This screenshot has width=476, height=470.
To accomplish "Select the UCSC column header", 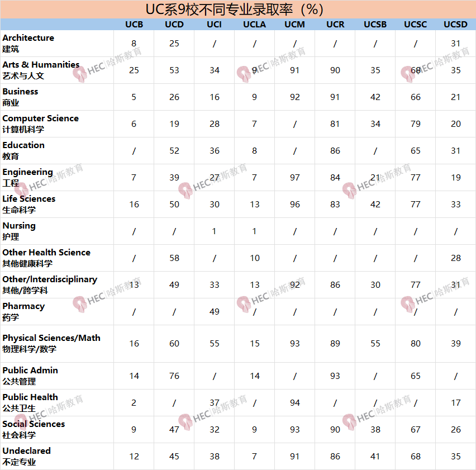I will (x=415, y=24).
